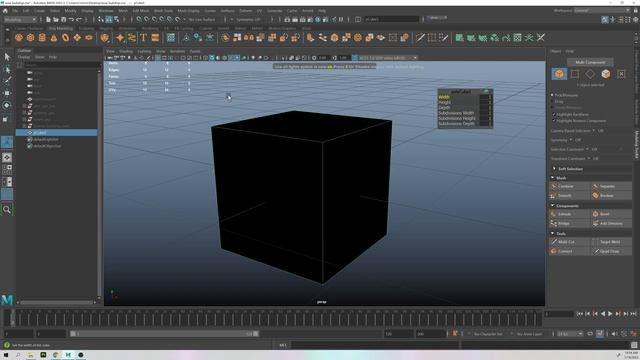Click the Home icon in the menu bar
This screenshot has width=640, height=360.
coord(5,11)
